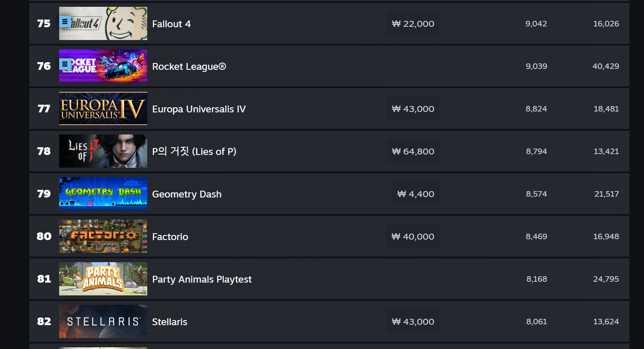644x349 pixels.
Task: Click the ₩ 22,000 price for Fallout 4
Action: [413, 24]
